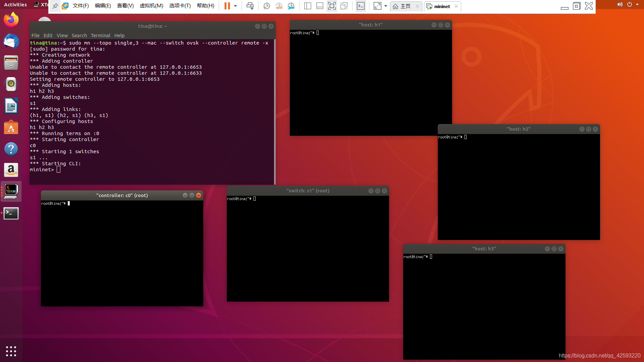Revert to previous snapshot icon
This screenshot has height=362, width=644.
(279, 6)
